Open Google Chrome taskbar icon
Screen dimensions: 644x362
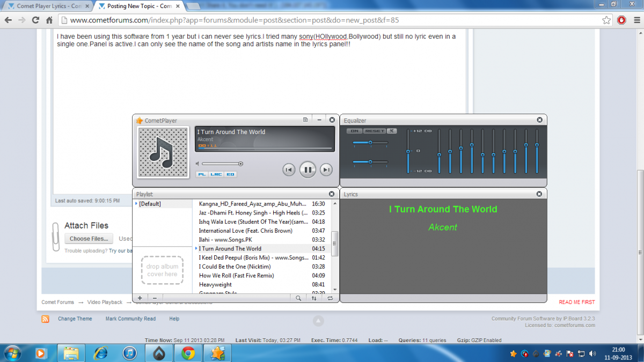click(188, 353)
